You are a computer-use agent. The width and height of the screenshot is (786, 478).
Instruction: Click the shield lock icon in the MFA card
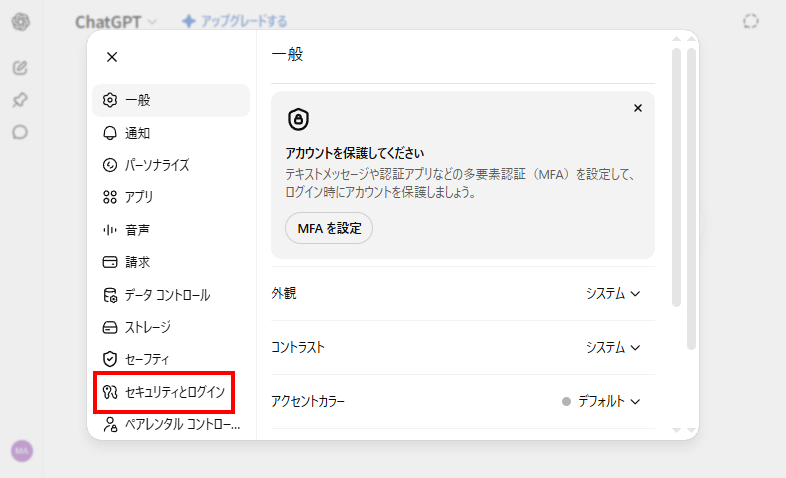point(298,119)
